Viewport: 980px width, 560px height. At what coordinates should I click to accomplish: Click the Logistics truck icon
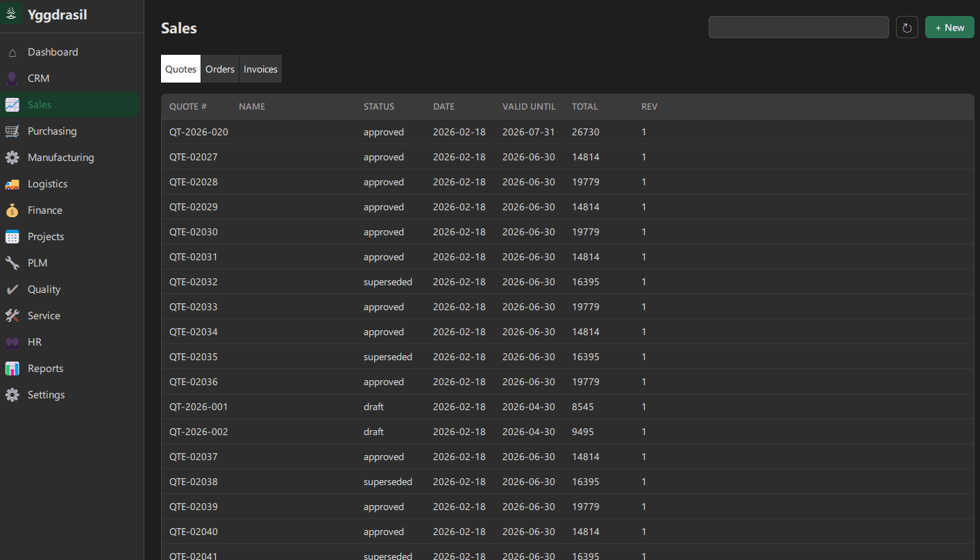[x=12, y=183]
